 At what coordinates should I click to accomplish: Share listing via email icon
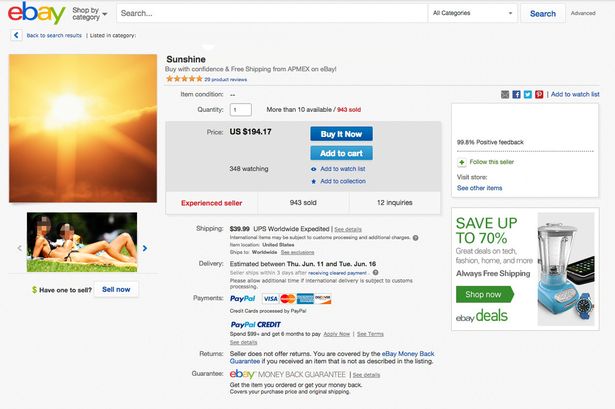505,94
